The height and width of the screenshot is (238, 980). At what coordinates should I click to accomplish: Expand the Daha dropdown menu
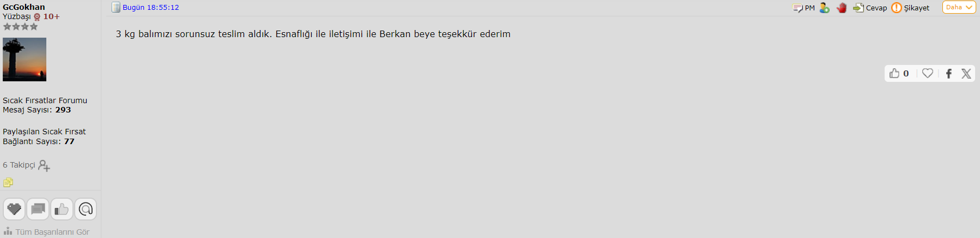point(959,7)
